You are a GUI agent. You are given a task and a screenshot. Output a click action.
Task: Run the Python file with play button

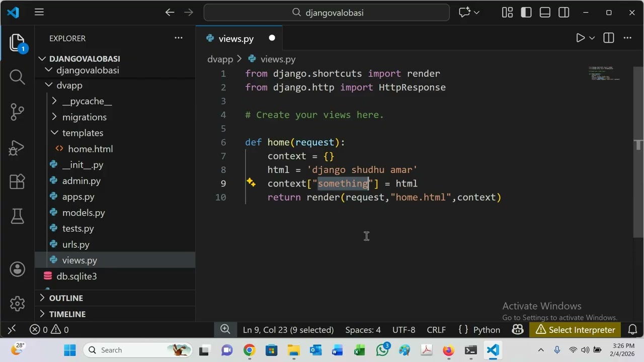pyautogui.click(x=580, y=38)
